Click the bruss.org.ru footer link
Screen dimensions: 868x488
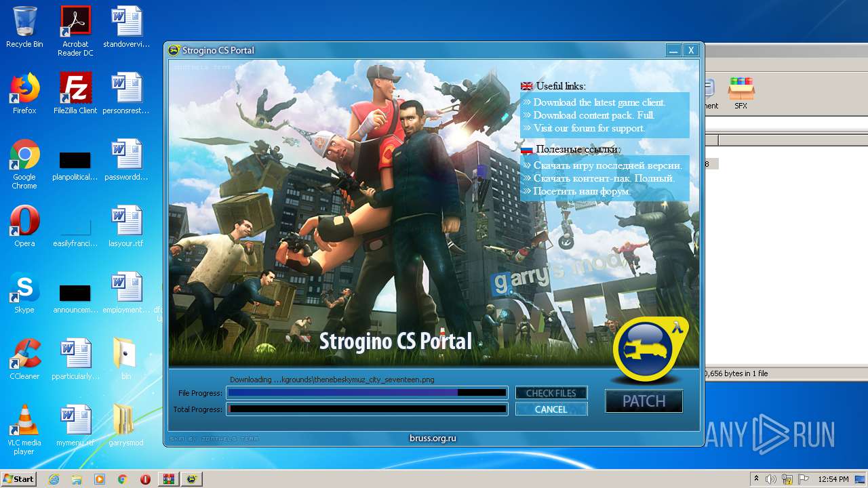tap(433, 439)
